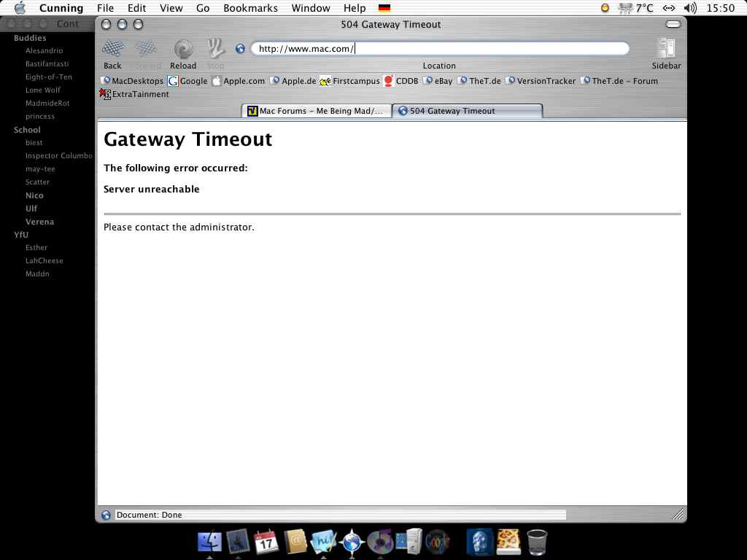The width and height of the screenshot is (747, 560).
Task: Open the MacDesktops bookmark
Action: 133,81
